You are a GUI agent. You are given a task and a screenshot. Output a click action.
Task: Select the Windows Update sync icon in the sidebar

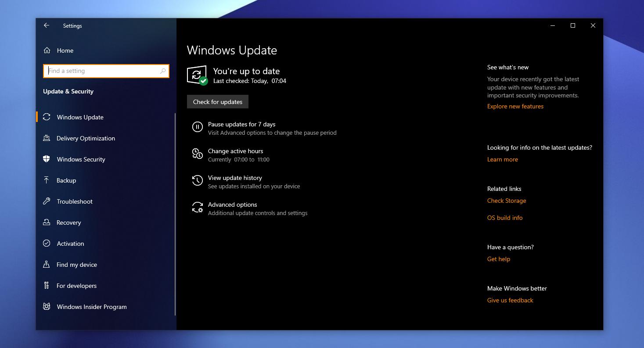click(47, 117)
